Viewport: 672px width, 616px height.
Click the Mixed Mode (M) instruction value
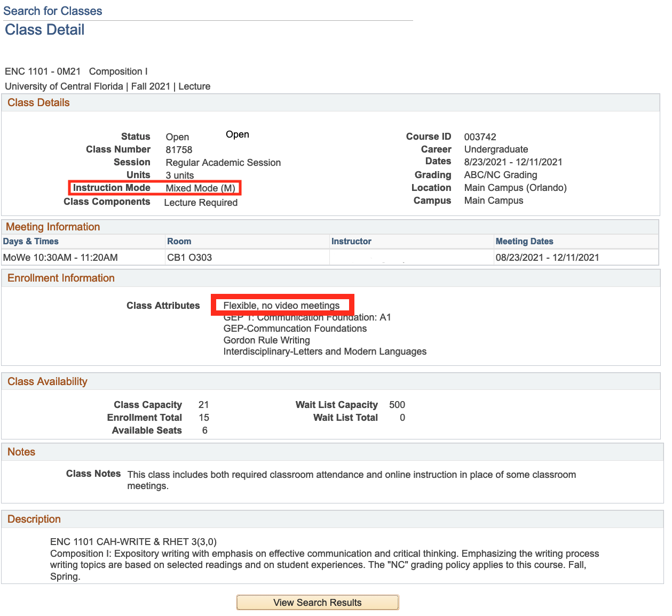[x=200, y=188]
